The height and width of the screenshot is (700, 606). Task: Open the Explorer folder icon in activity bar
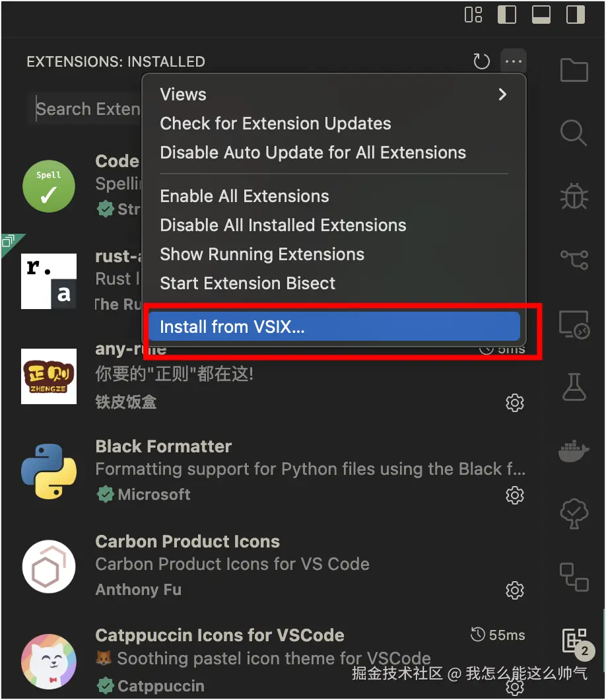(574, 69)
